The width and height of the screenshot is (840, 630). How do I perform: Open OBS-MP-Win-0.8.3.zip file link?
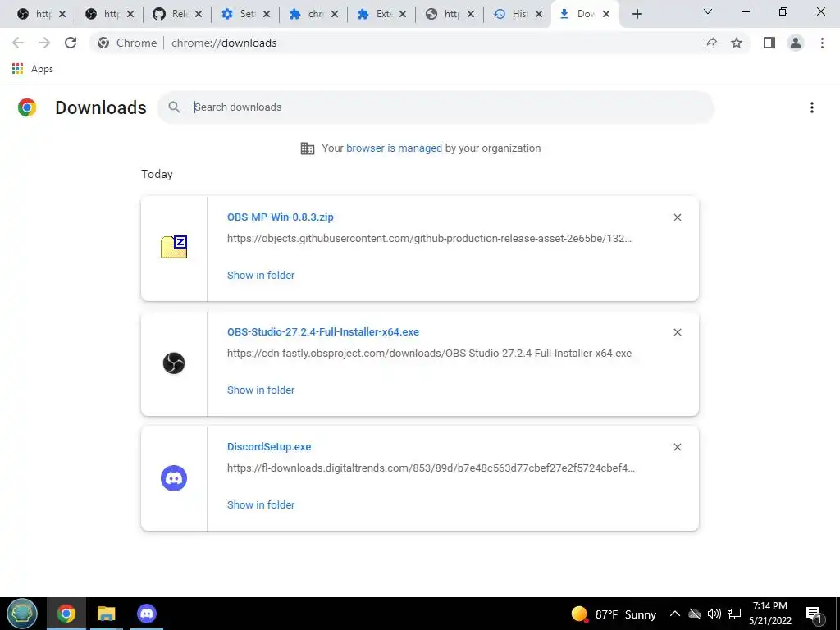click(281, 217)
